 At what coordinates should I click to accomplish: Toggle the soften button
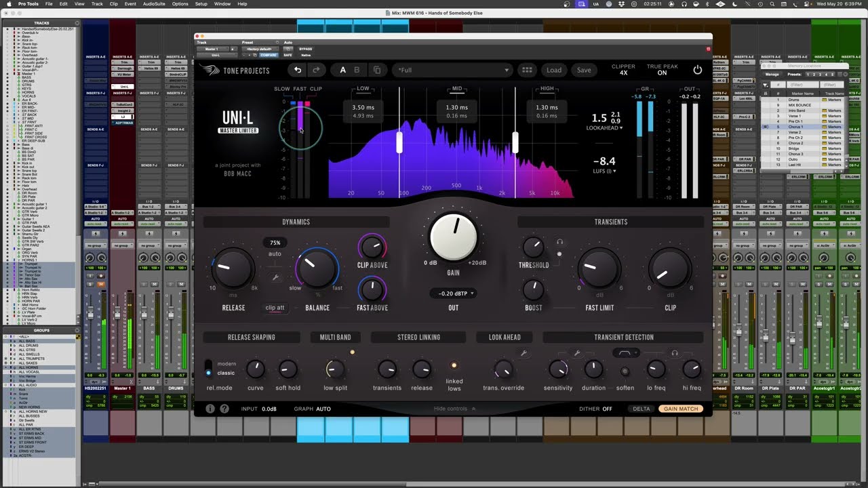(x=625, y=371)
